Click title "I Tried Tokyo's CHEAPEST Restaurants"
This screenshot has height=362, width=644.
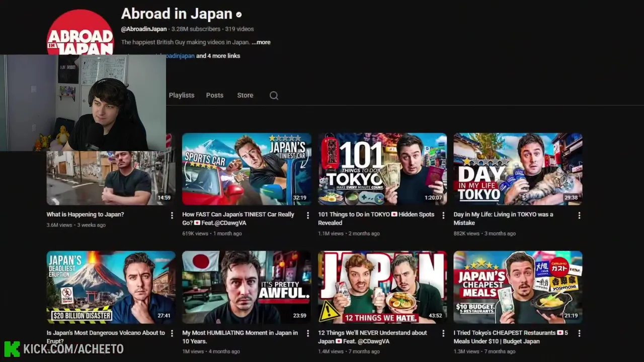pyautogui.click(x=511, y=337)
